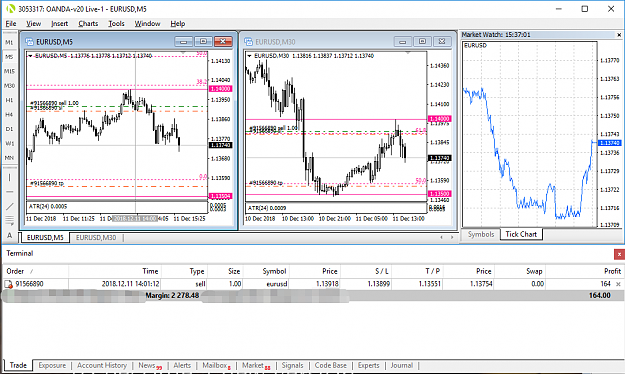Close the Terminal panel
The height and width of the screenshot is (374, 625).
coord(619,254)
